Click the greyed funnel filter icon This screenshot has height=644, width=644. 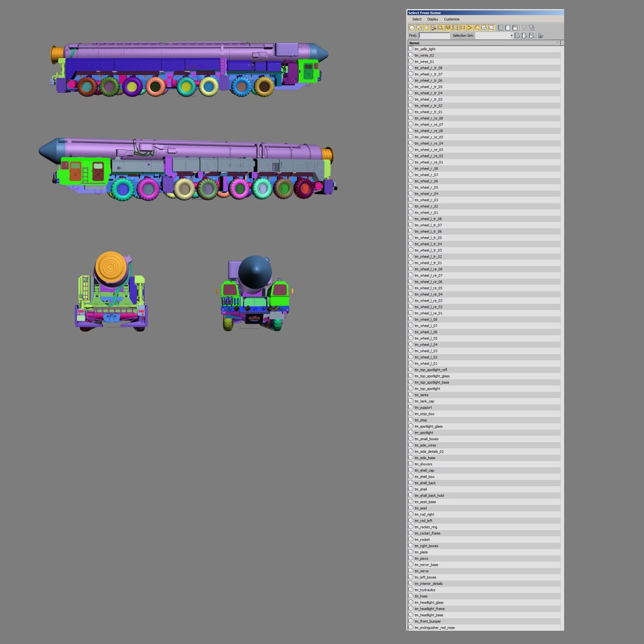pos(524,27)
